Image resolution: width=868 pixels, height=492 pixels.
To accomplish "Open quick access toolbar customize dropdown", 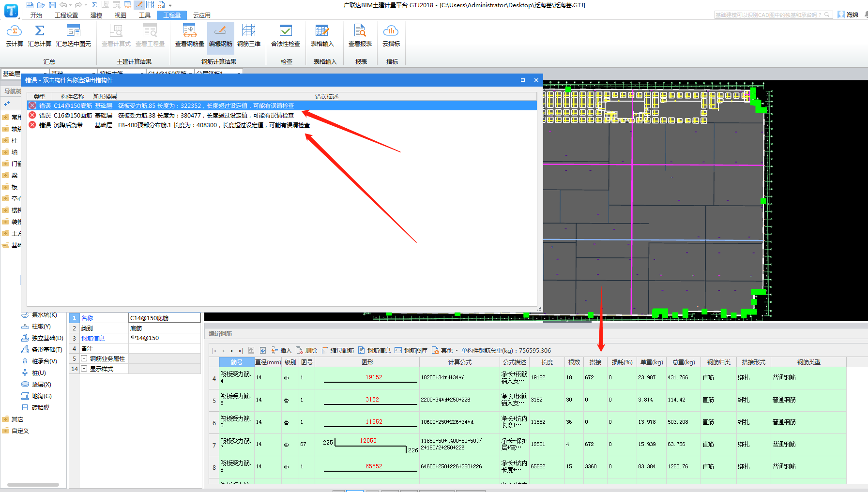I will click(170, 5).
